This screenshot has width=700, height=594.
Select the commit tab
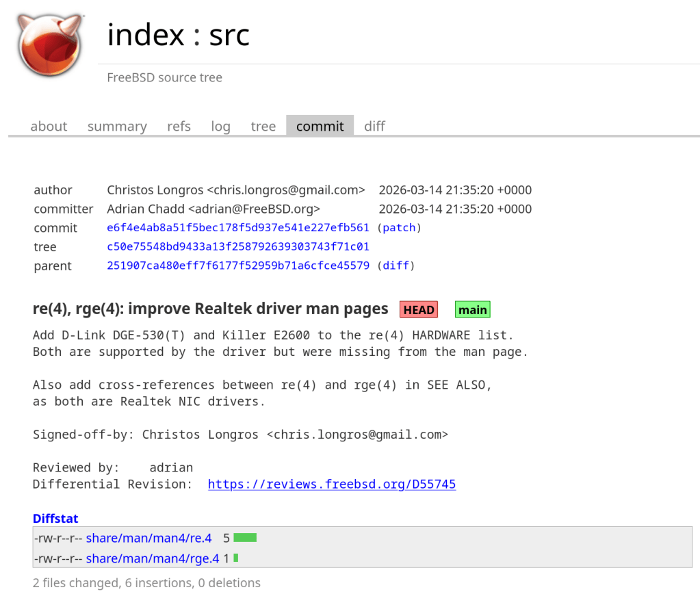(320, 127)
